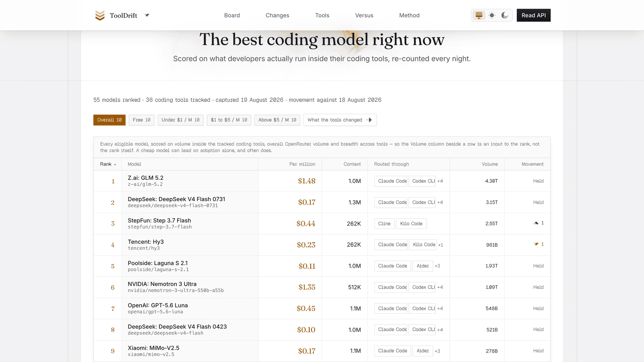
Task: Sort by the Movement column header
Action: pyautogui.click(x=533, y=164)
